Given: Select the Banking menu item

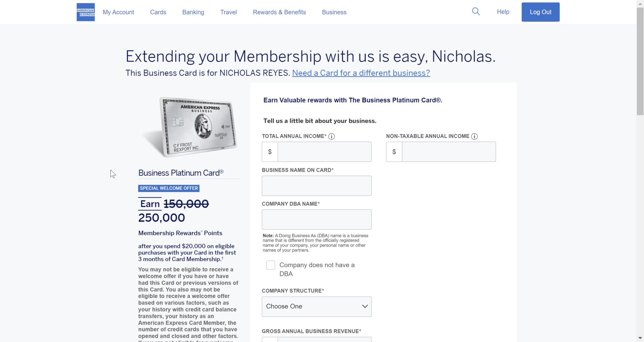Looking at the screenshot, I should (193, 12).
